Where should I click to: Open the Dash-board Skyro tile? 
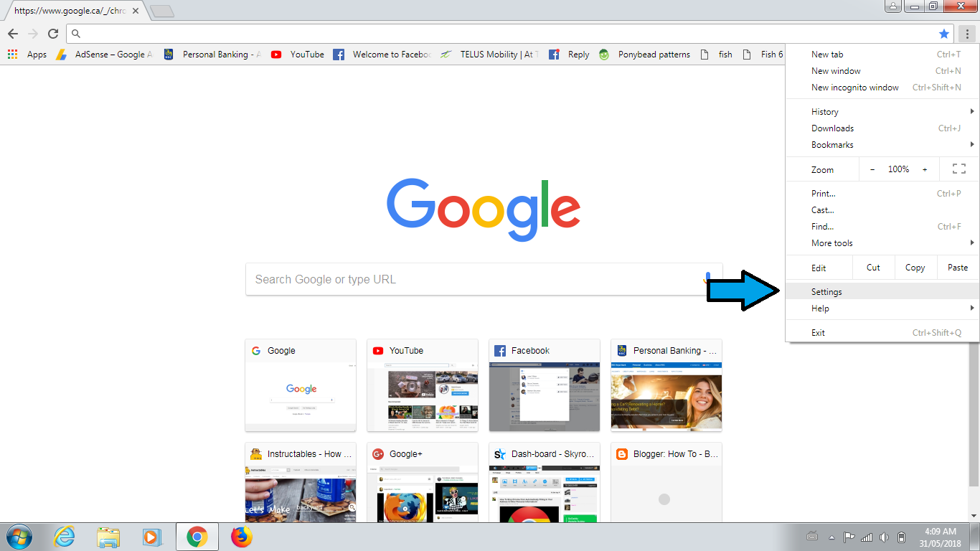(545, 482)
